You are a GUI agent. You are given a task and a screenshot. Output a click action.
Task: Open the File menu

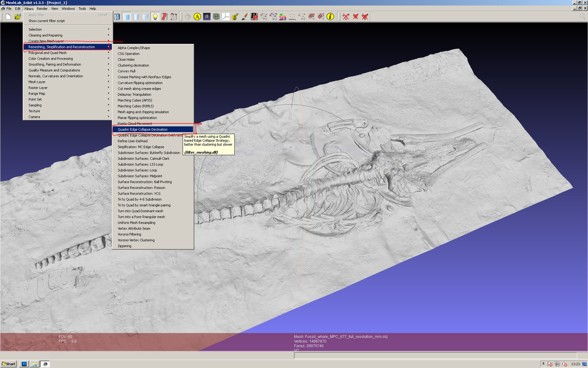pos(9,9)
